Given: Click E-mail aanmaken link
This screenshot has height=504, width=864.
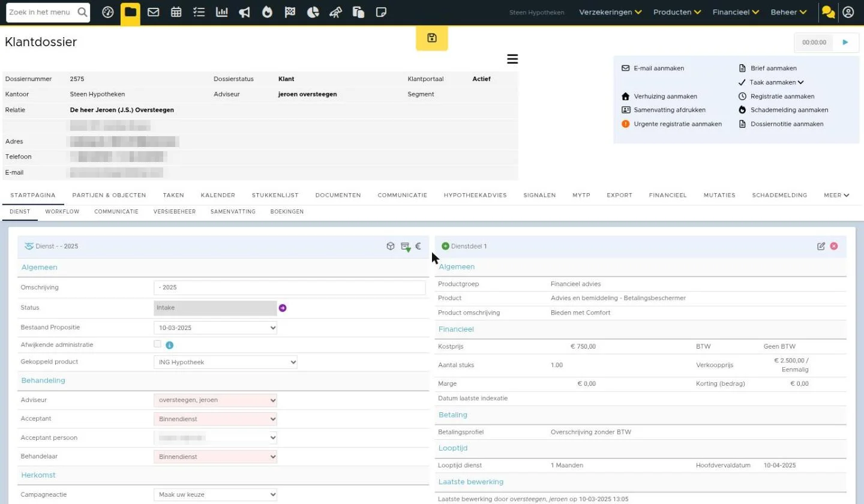Looking at the screenshot, I should point(653,68).
